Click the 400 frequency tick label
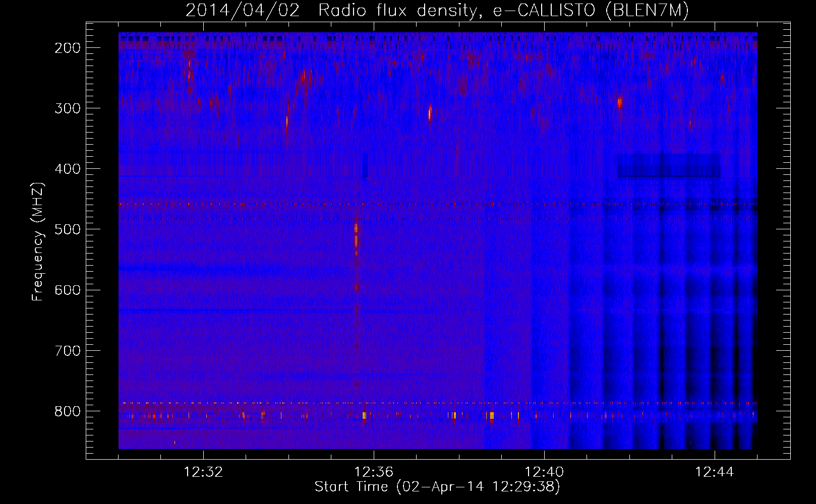The width and height of the screenshot is (816, 504). (67, 169)
